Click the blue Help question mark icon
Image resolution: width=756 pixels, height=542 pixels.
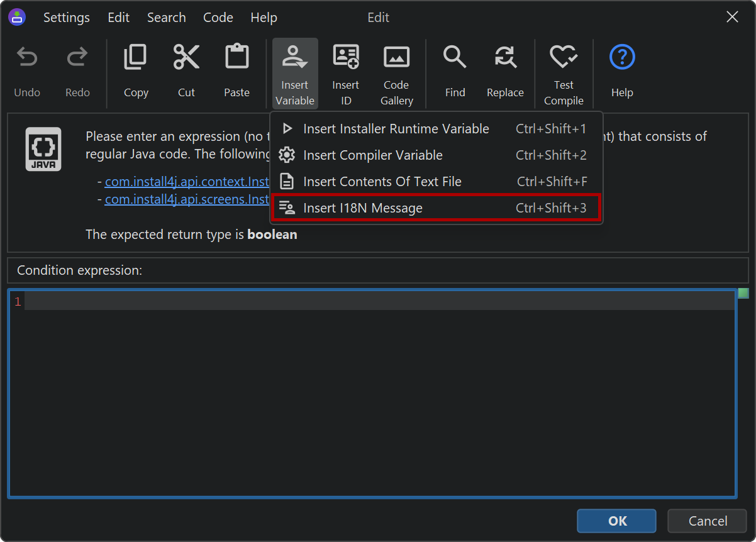622,58
